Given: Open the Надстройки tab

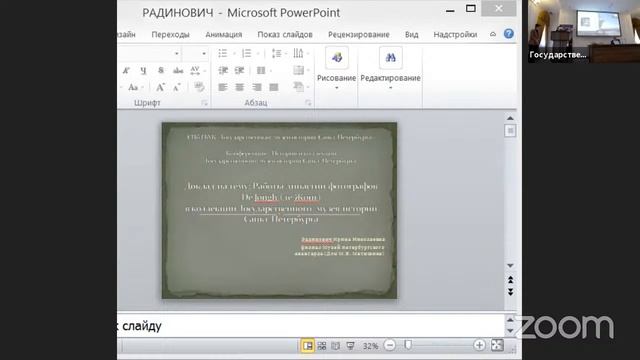Looking at the screenshot, I should coord(455,35).
